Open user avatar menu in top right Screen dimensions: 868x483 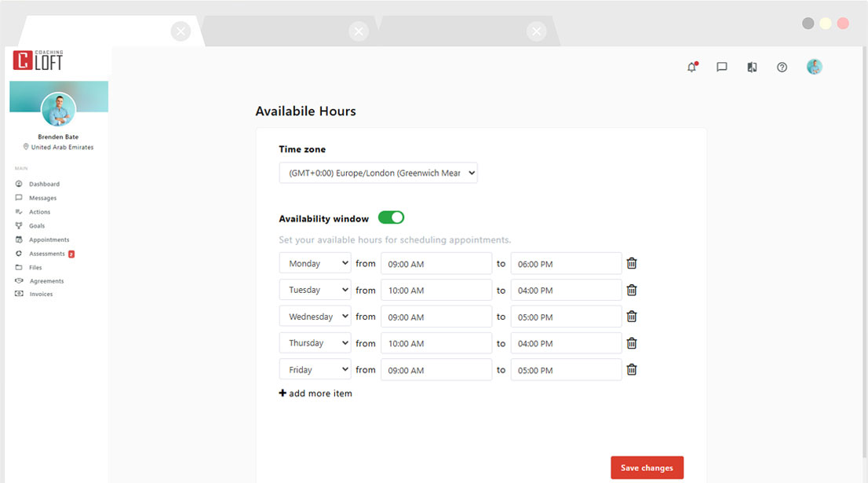814,68
